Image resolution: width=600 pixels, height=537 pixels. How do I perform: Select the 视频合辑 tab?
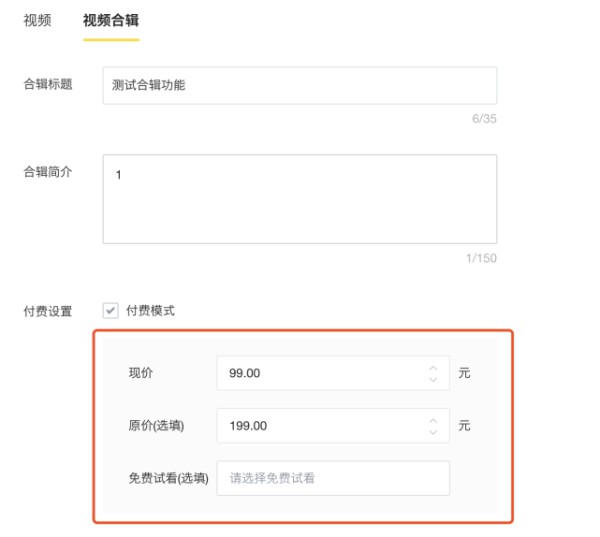[x=111, y=20]
